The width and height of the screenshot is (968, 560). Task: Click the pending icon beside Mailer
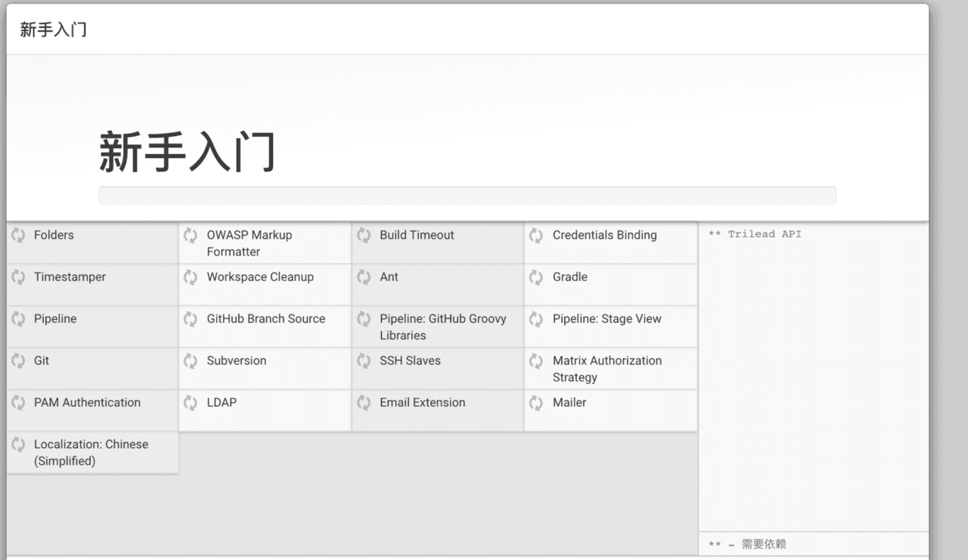click(536, 403)
